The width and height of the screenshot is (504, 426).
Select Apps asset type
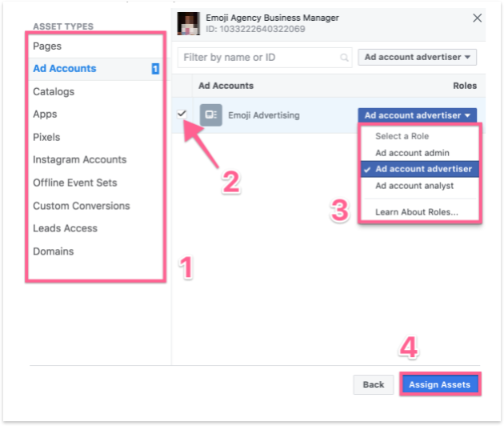[45, 115]
